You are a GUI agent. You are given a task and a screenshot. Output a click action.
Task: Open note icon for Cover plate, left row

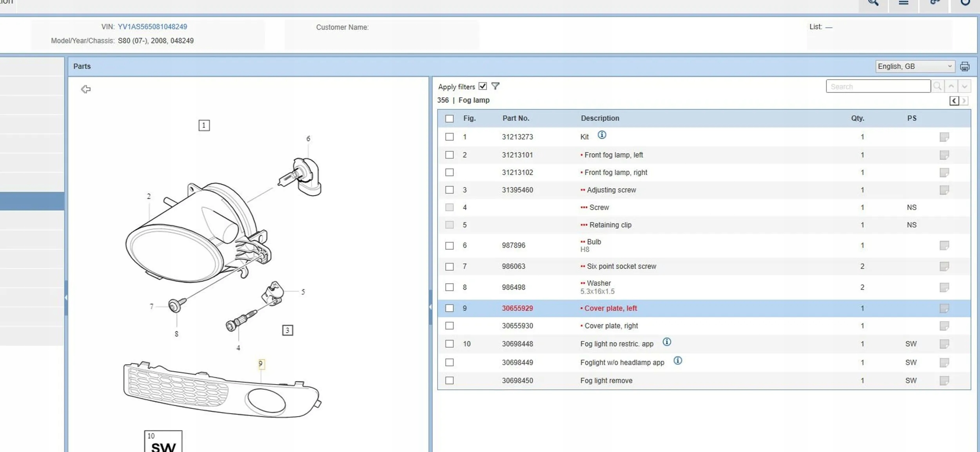[944, 309]
